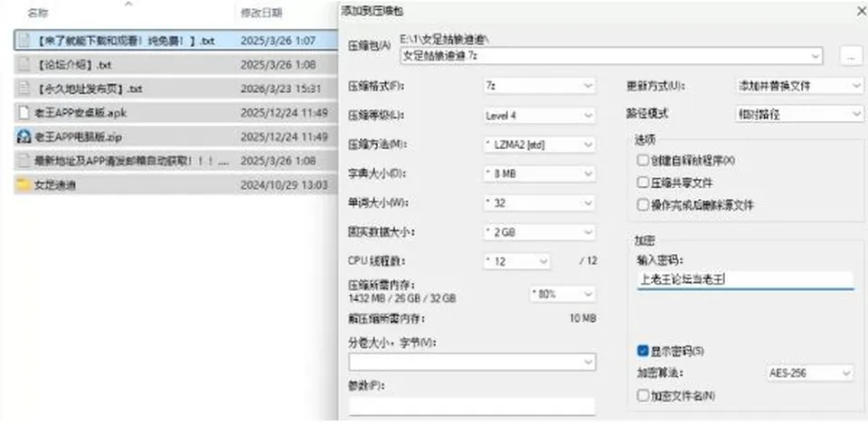
Task: Close the 添加到压缩包 dialog
Action: point(860,11)
